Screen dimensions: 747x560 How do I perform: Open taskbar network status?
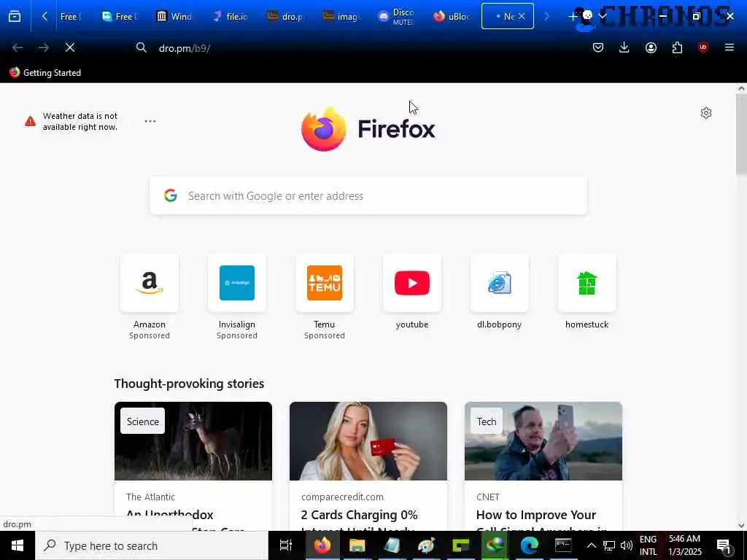click(609, 545)
